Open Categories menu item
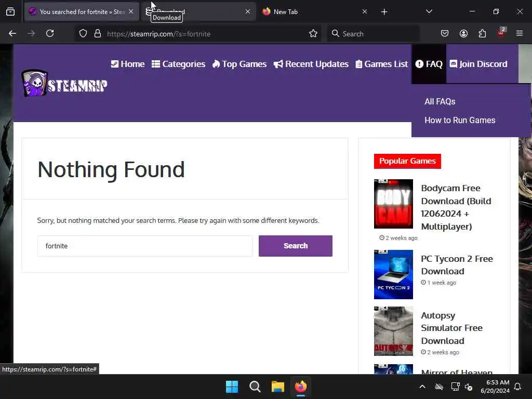This screenshot has height=399, width=532. coord(179,64)
